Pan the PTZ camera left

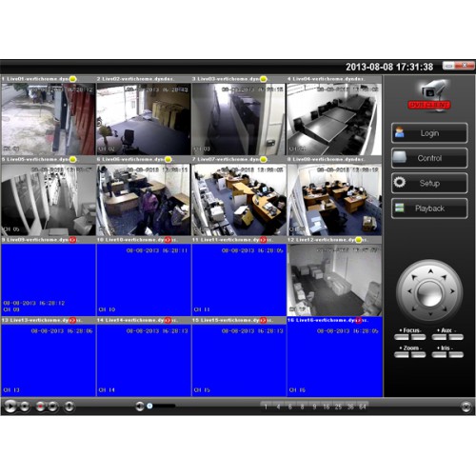(x=409, y=291)
